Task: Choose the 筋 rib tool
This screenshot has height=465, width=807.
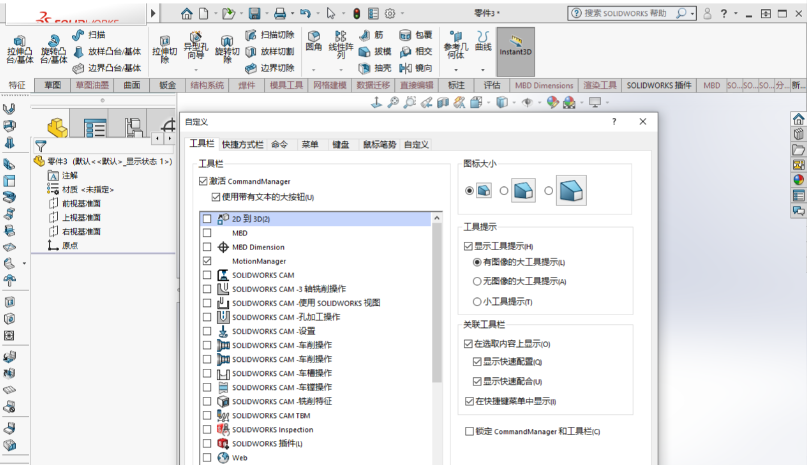Action: coord(372,35)
